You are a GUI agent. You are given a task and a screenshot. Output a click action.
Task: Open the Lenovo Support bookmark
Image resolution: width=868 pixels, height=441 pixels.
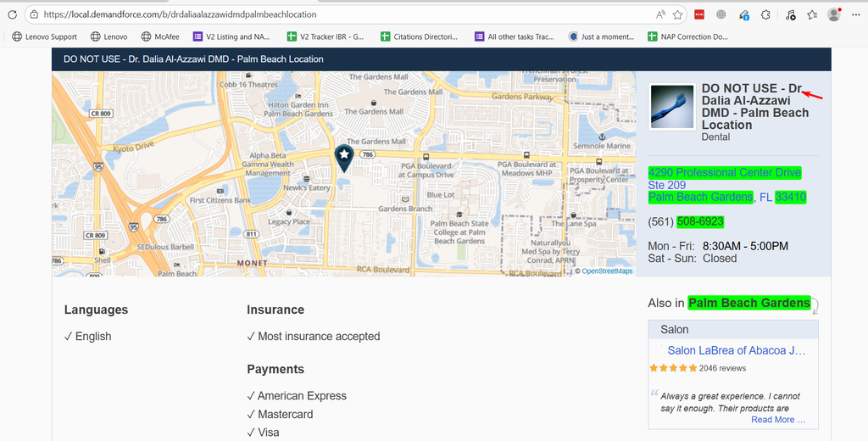(x=44, y=36)
